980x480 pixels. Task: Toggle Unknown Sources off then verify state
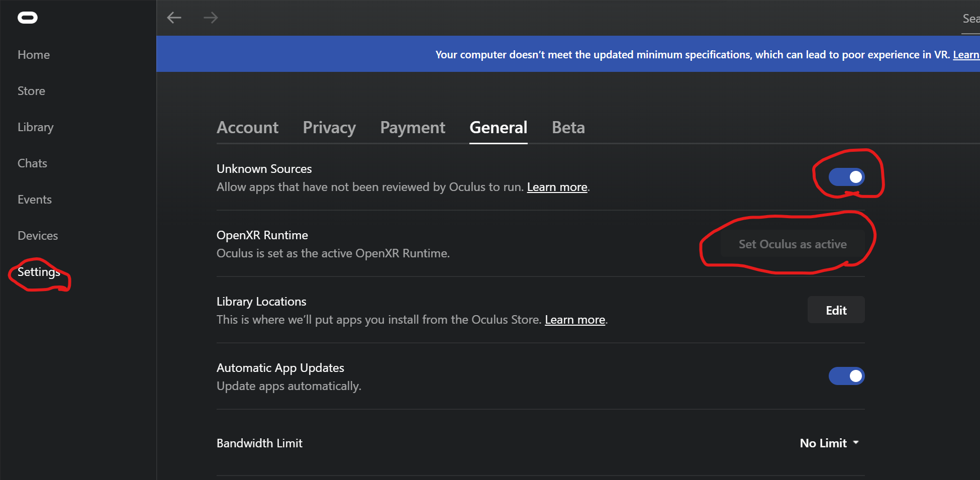pyautogui.click(x=846, y=176)
